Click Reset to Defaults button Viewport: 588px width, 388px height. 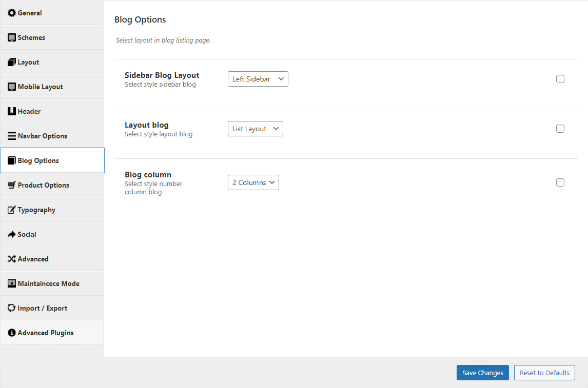[544, 373]
